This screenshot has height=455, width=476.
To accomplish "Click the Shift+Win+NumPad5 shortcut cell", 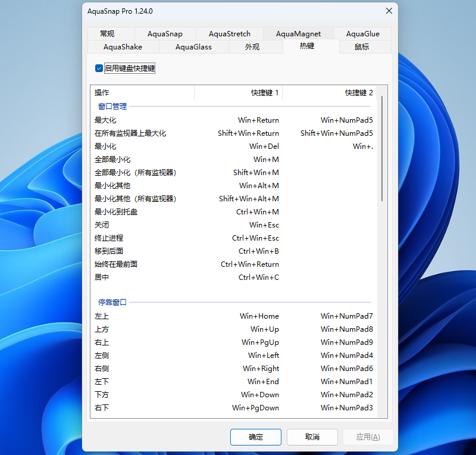I will click(337, 133).
